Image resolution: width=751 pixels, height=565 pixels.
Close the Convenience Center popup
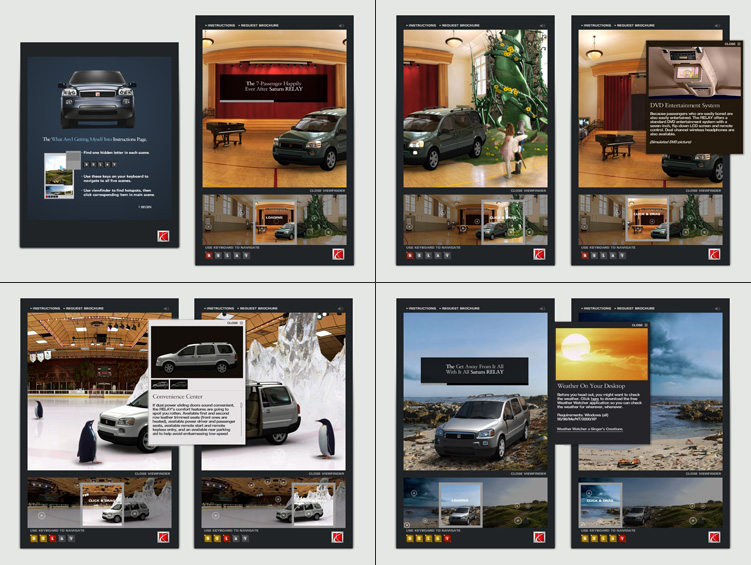[233, 323]
